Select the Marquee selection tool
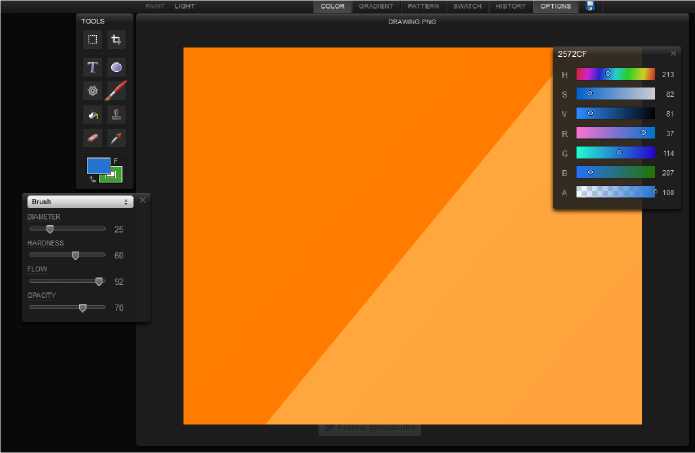695x453 pixels. [x=92, y=40]
